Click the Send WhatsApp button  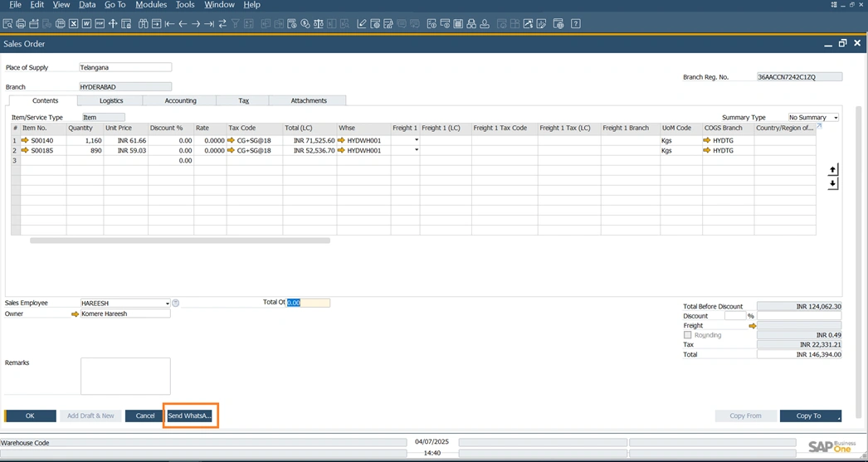190,416
